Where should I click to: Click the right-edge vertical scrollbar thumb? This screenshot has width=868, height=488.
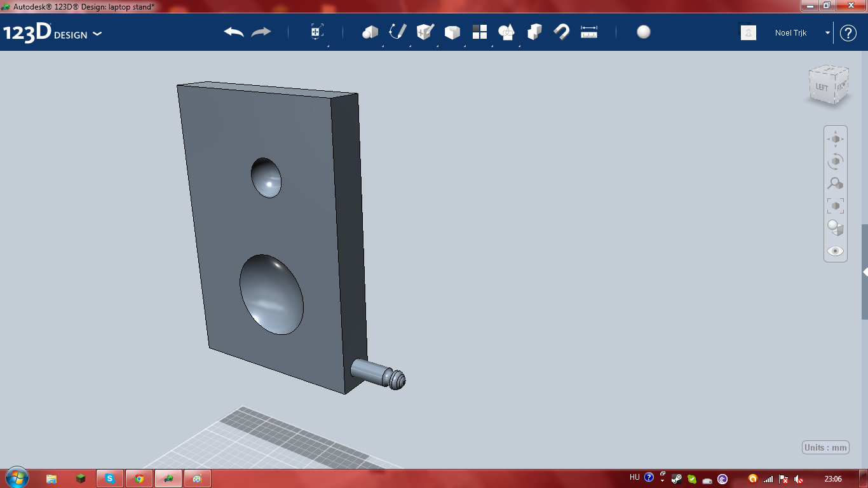pos(865,272)
